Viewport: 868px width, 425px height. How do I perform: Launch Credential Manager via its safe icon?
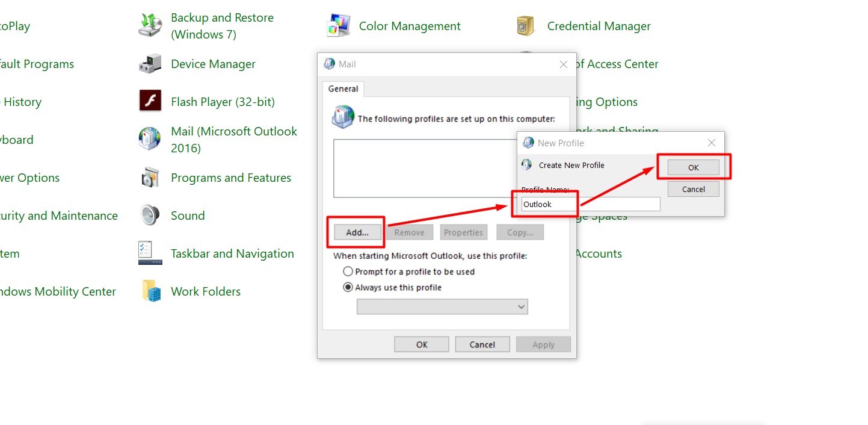click(x=526, y=26)
